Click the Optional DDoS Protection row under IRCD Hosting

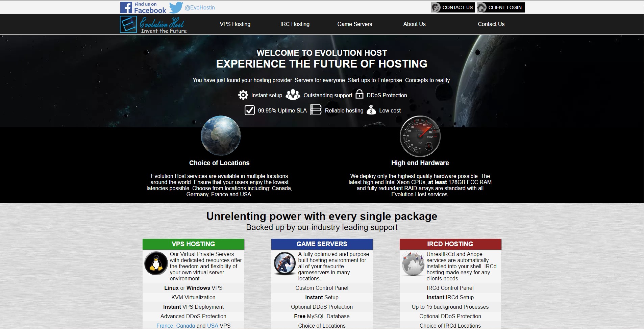click(450, 316)
